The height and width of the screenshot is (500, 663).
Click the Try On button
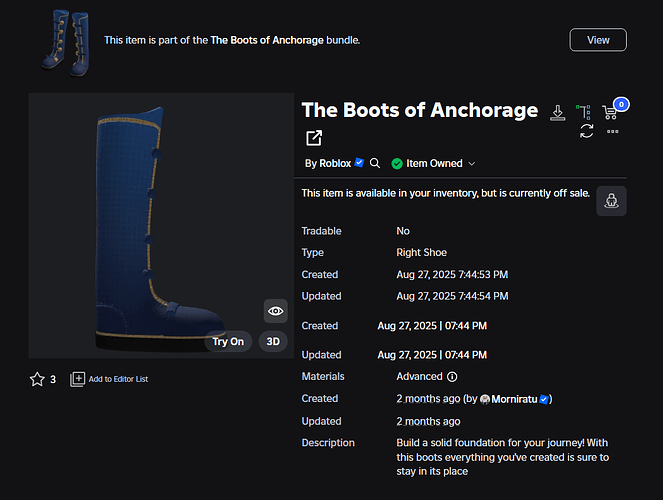coord(228,341)
